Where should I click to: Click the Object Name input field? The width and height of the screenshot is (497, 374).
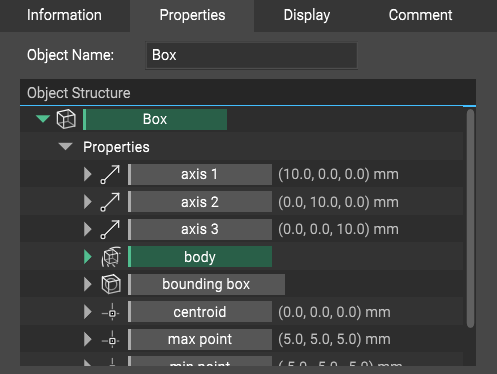point(252,55)
